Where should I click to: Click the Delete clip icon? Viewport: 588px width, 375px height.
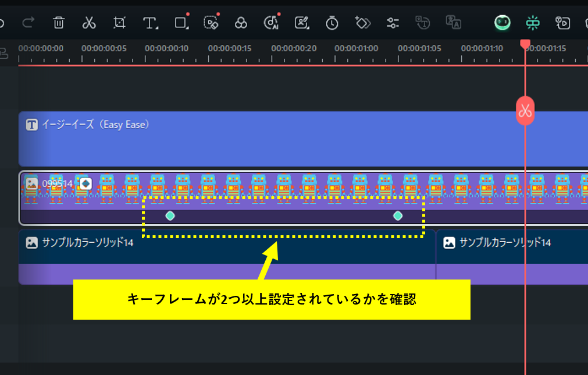pos(58,23)
